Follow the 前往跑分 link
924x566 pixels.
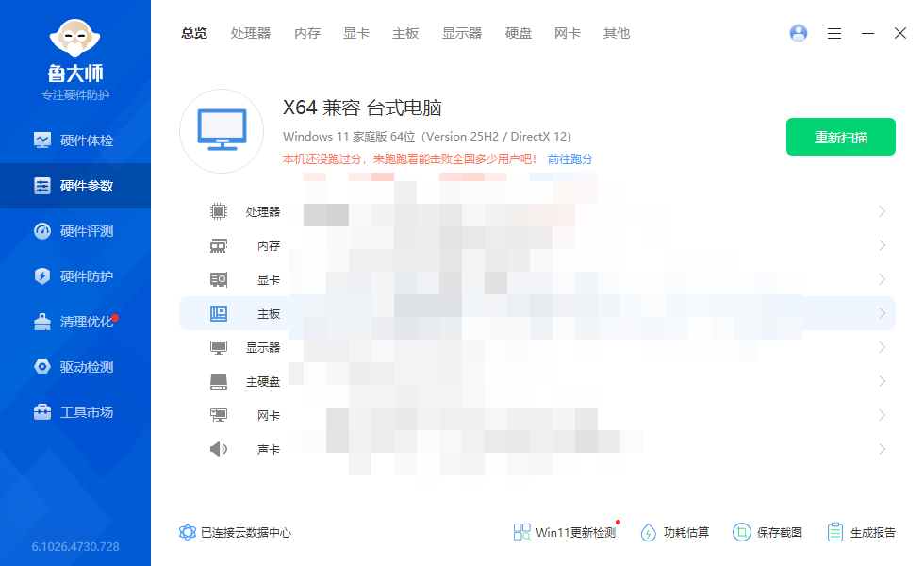570,159
